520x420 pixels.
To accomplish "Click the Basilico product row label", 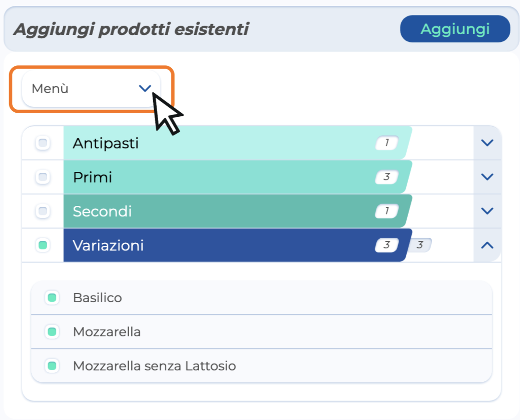I will pyautogui.click(x=97, y=298).
